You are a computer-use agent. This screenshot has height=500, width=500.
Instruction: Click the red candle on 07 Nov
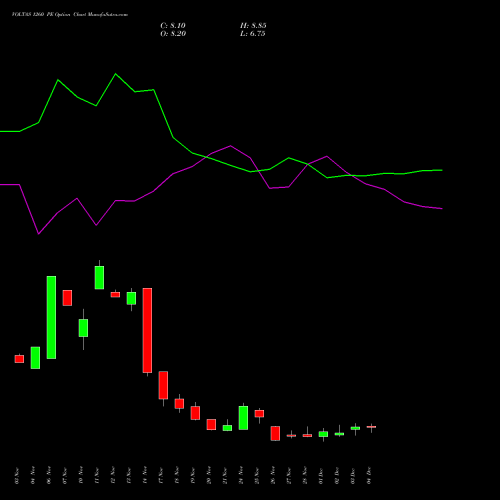67,298
